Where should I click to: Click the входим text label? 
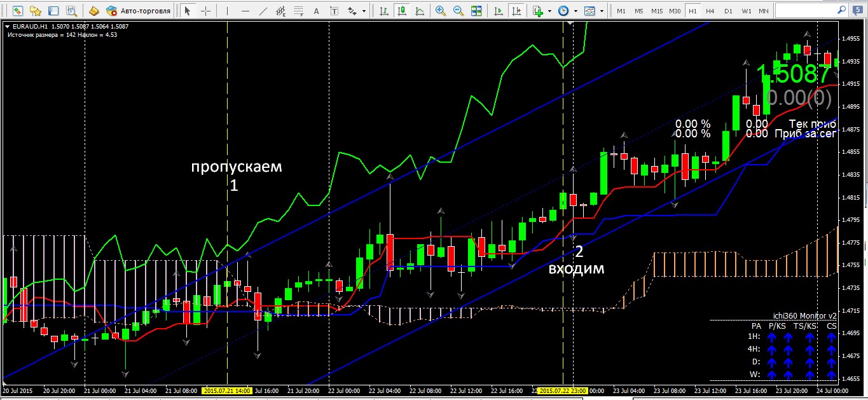coord(577,268)
